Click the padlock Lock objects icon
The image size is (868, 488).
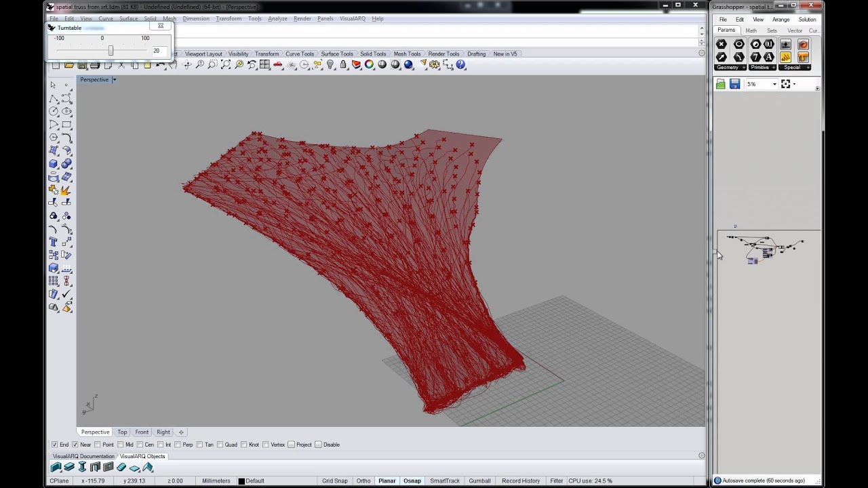click(343, 65)
